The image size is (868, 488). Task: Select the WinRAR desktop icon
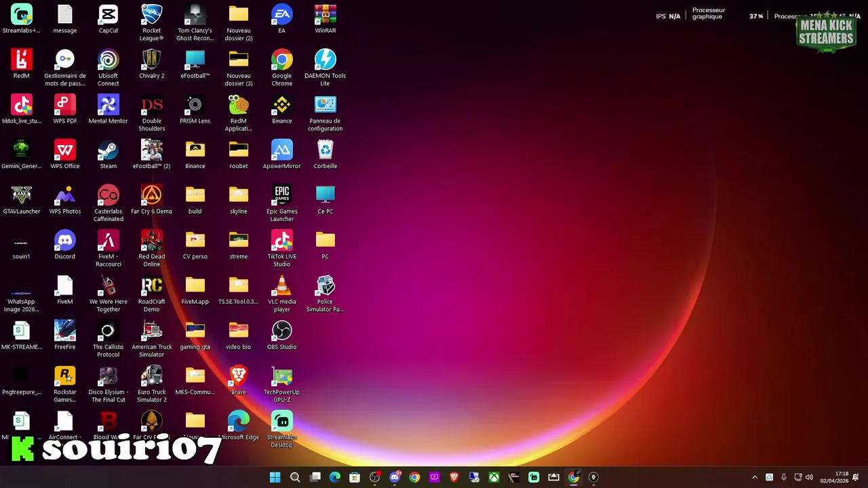pos(325,19)
